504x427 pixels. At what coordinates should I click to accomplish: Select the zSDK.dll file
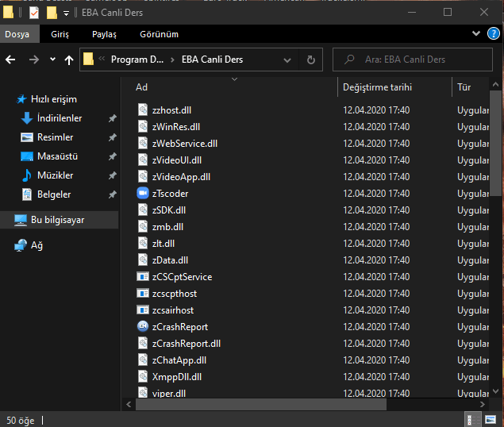coord(169,210)
